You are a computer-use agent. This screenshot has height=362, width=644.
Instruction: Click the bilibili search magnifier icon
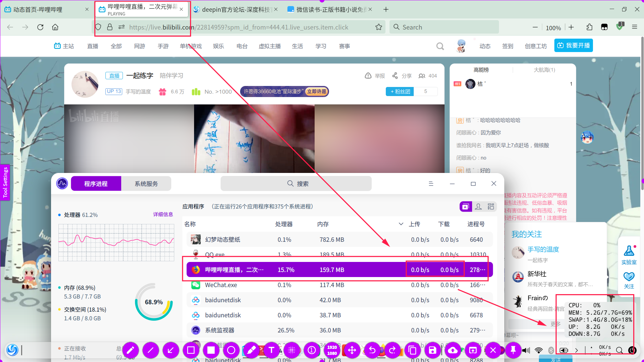click(x=440, y=46)
